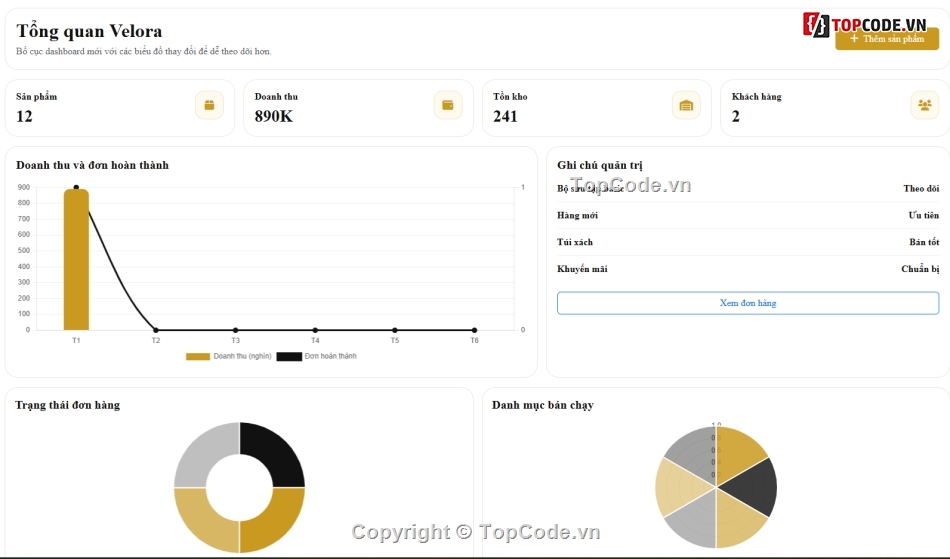950x559 pixels.
Task: Click the Khách hàng users icon
Action: (x=925, y=105)
